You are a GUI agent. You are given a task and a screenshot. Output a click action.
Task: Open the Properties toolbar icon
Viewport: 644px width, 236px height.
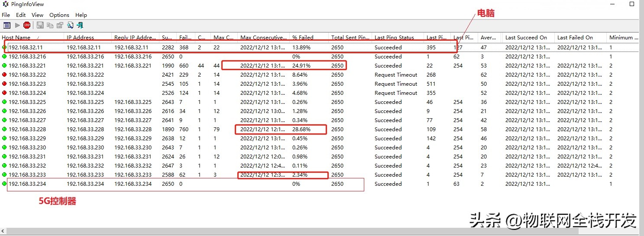pyautogui.click(x=60, y=26)
